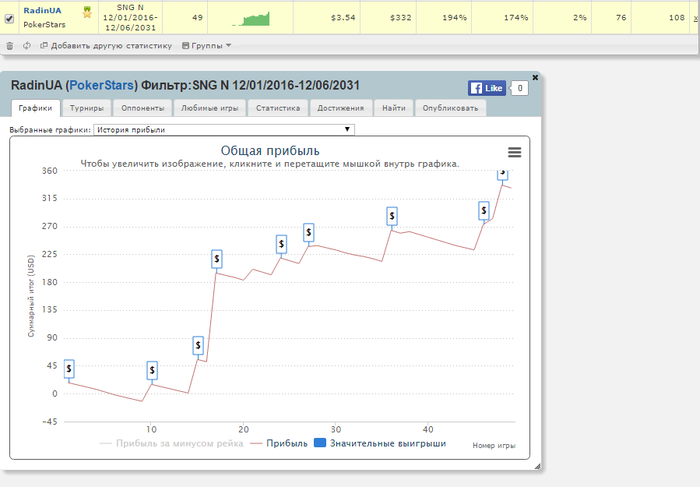Viewport: 700px width, 487px height.
Task: Click the dollar marker at game 1
Action: tap(69, 369)
